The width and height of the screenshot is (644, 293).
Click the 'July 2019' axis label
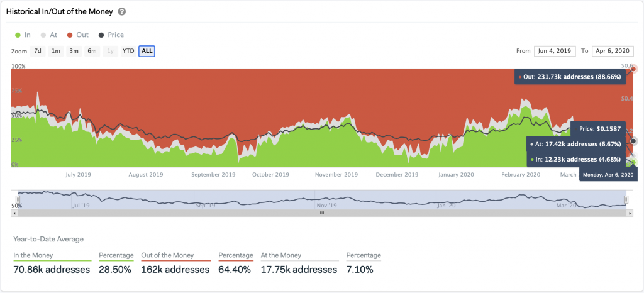pos(78,174)
